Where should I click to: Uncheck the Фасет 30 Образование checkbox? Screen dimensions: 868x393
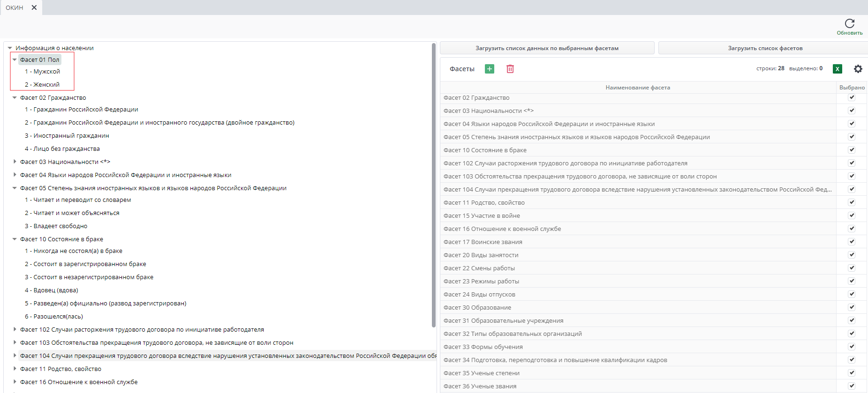852,307
